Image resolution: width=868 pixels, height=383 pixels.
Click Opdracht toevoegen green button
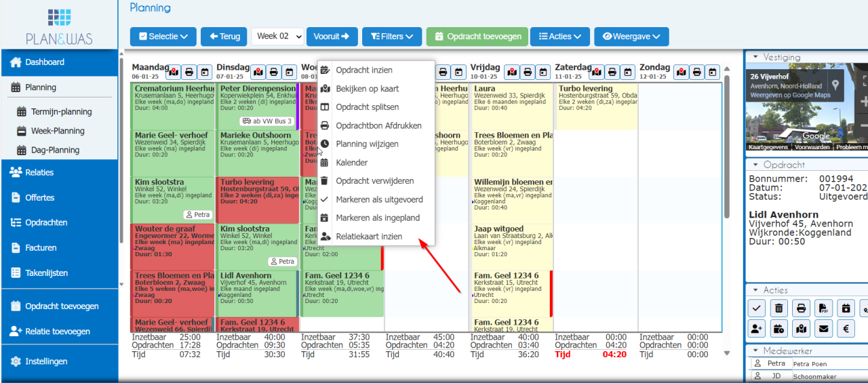coord(477,37)
